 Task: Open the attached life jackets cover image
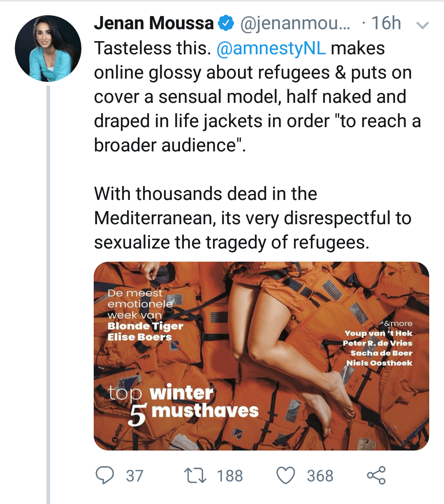click(x=261, y=356)
